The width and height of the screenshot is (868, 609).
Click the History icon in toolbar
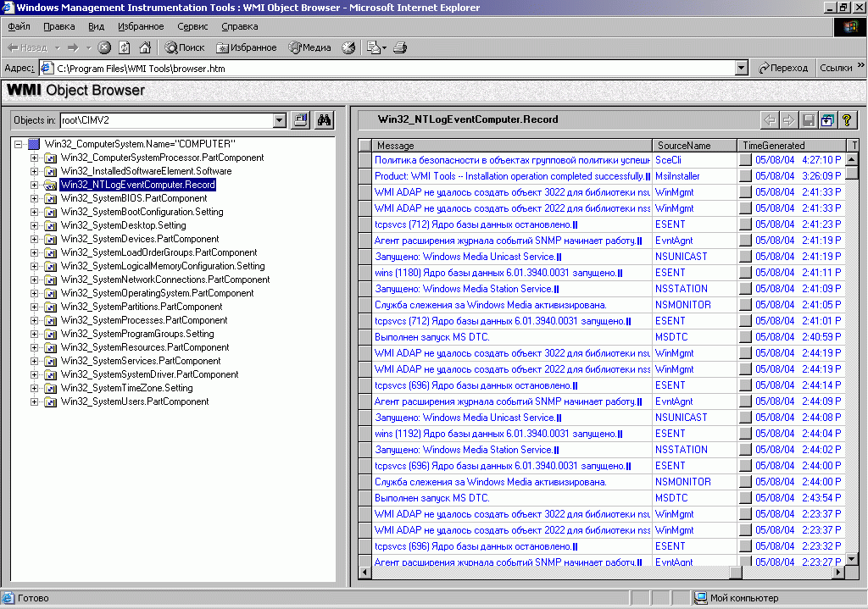(x=348, y=47)
